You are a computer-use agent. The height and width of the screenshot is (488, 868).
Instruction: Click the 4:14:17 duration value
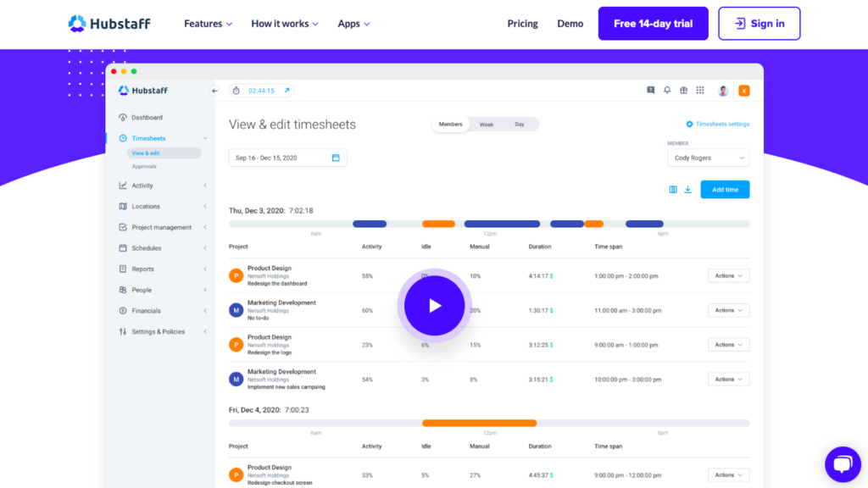[538, 276]
